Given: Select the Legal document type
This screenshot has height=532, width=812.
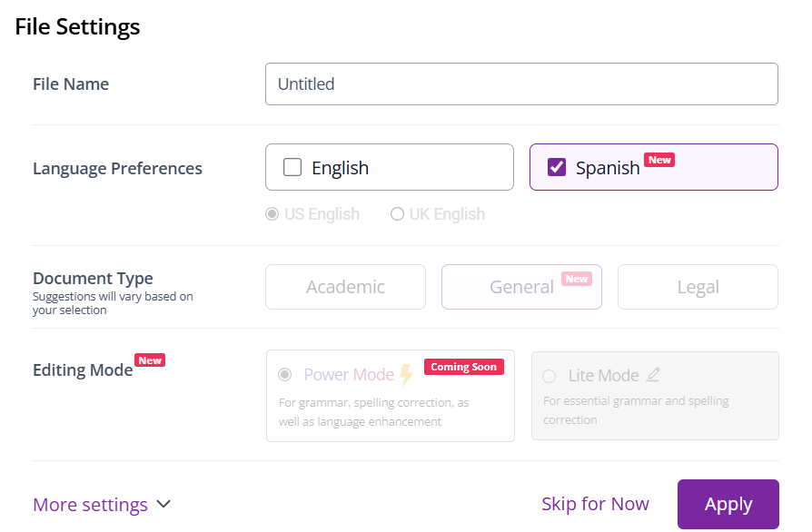Looking at the screenshot, I should [x=698, y=287].
